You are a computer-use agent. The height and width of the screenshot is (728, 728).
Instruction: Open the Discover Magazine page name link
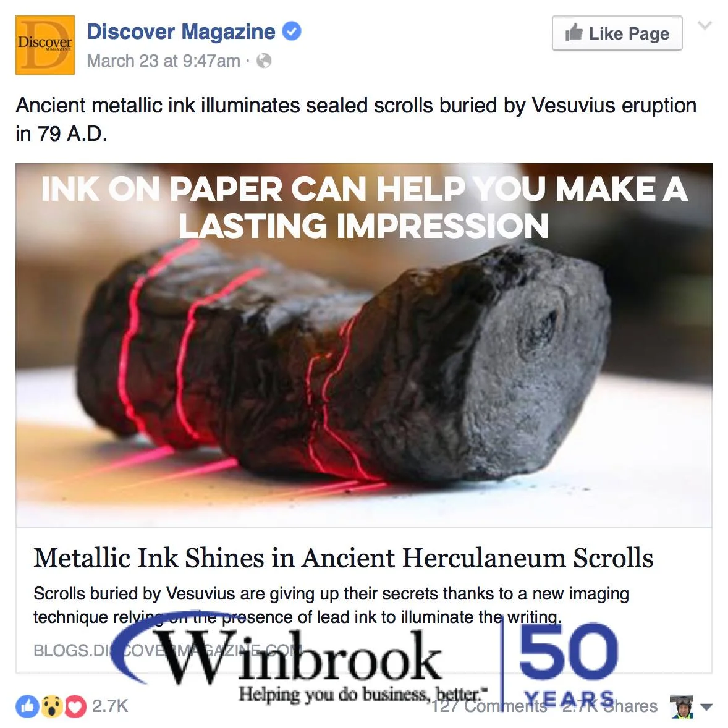181,32
